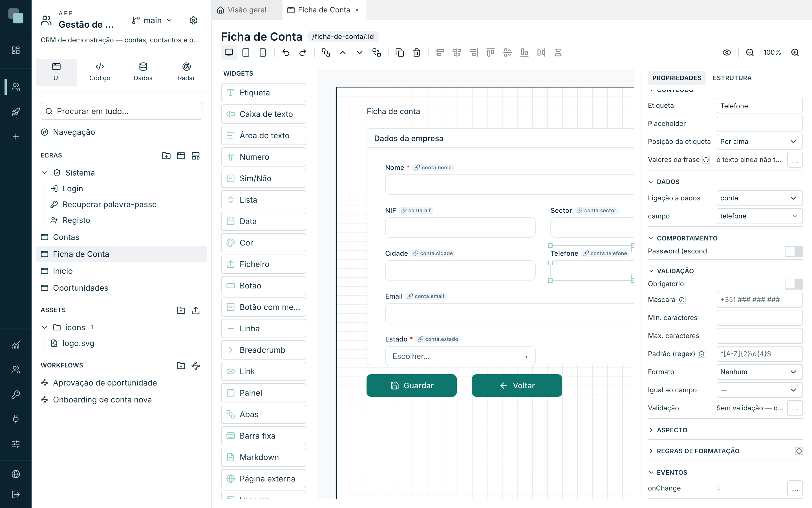Switch to the Código tab
The image size is (812, 508).
click(100, 72)
